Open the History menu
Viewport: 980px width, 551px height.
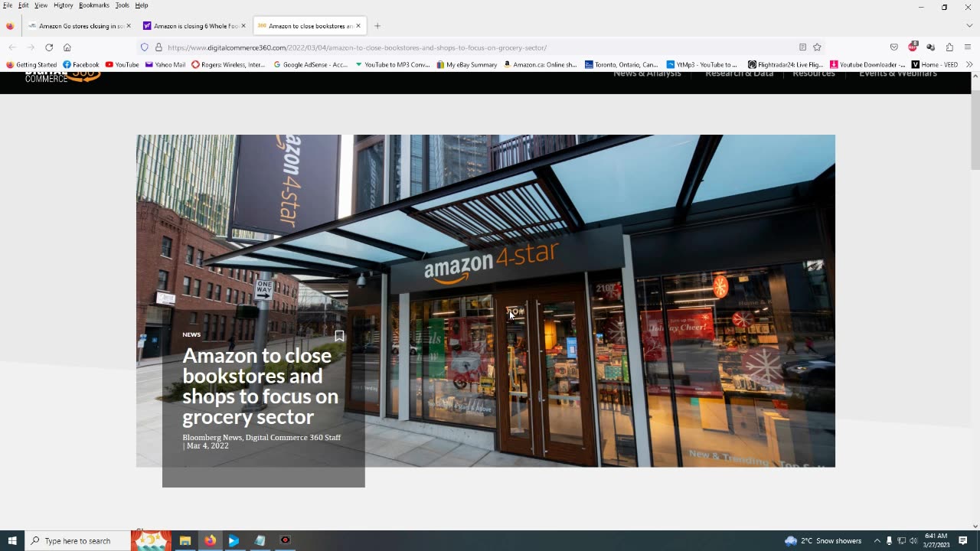(64, 5)
